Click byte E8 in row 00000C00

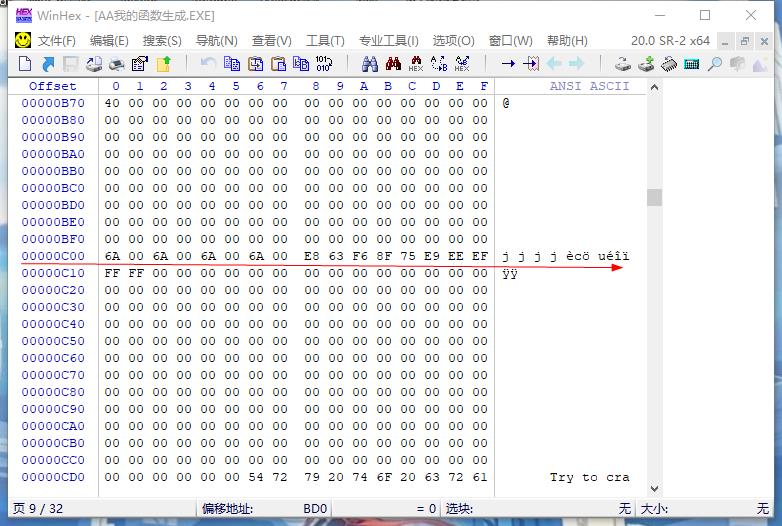(312, 256)
